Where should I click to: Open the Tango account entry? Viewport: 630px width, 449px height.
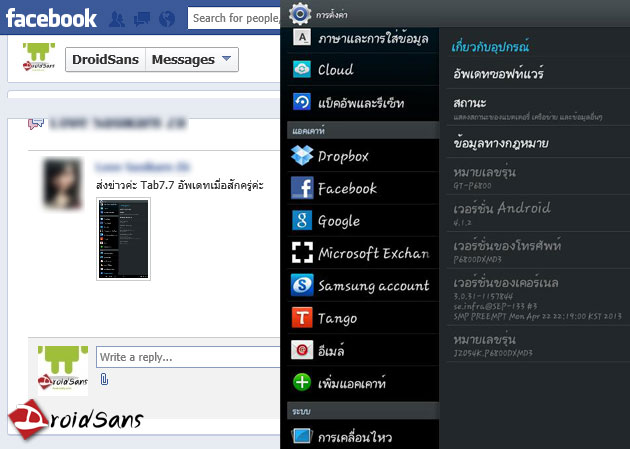click(x=363, y=318)
